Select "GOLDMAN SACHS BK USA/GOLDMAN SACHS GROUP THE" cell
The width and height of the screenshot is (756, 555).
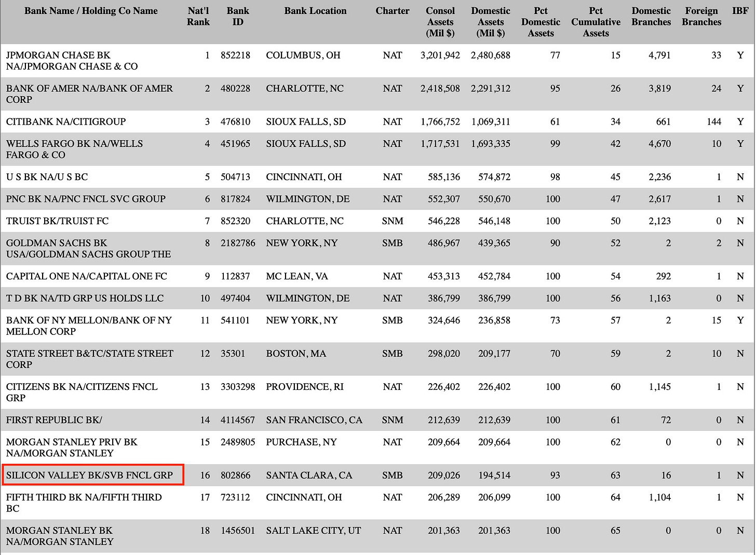tap(88, 249)
